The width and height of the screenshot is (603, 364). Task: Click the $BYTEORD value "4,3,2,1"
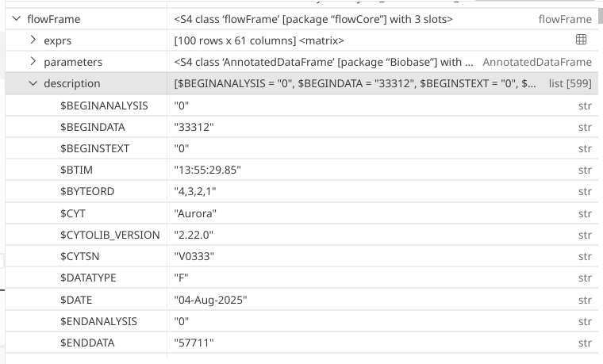[x=195, y=192]
